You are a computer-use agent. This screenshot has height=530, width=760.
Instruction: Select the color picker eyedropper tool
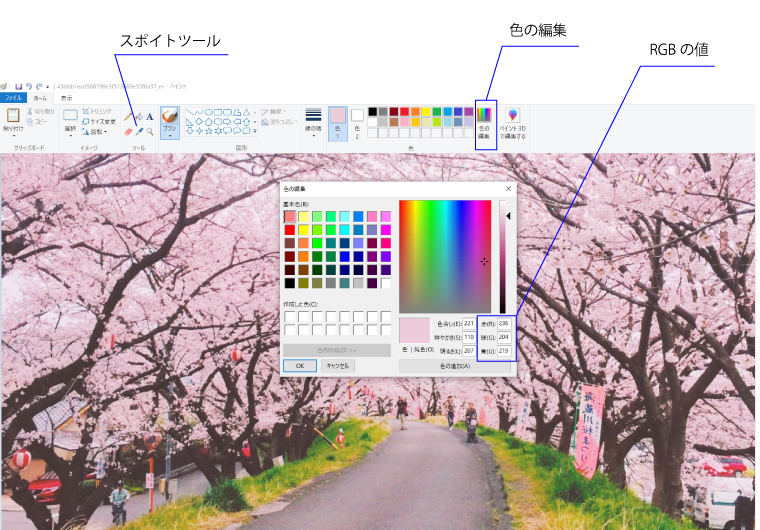(x=139, y=131)
